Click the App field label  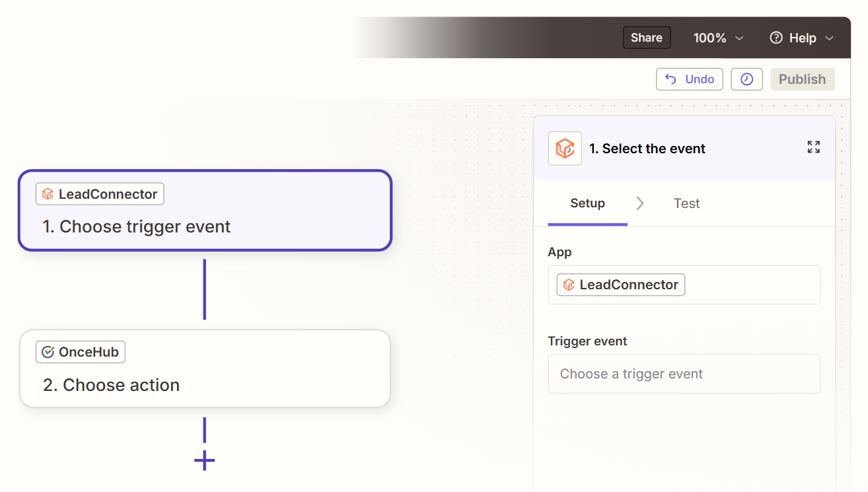click(x=560, y=252)
